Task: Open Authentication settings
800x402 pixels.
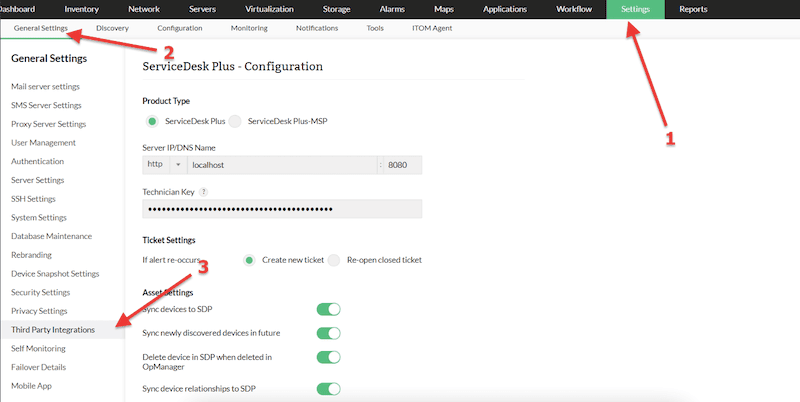Action: [x=38, y=161]
